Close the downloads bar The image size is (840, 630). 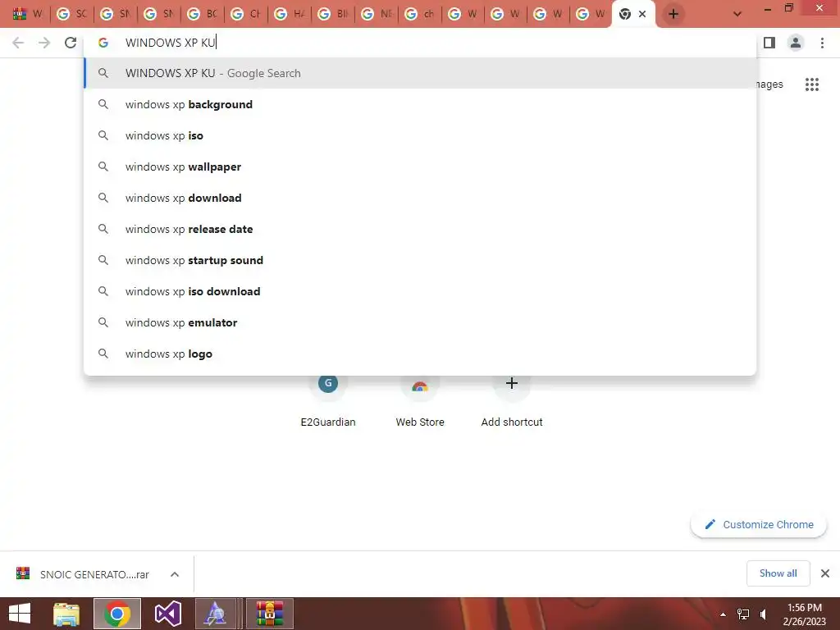(825, 573)
